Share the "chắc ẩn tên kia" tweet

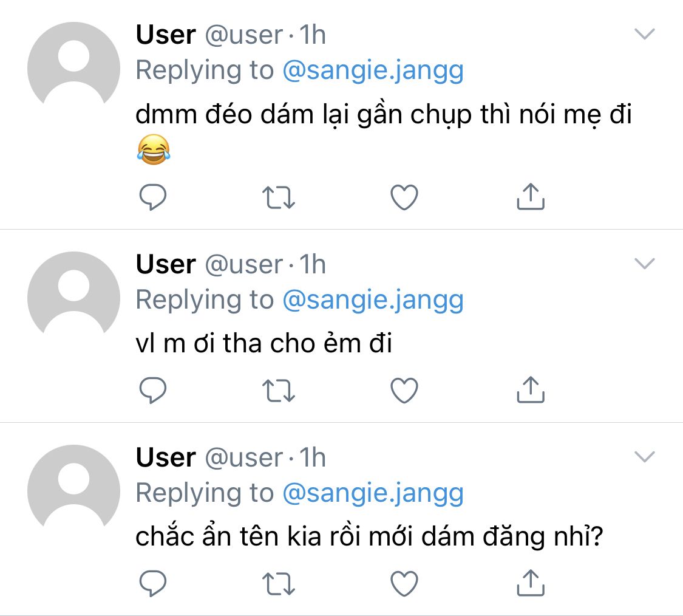click(x=531, y=583)
